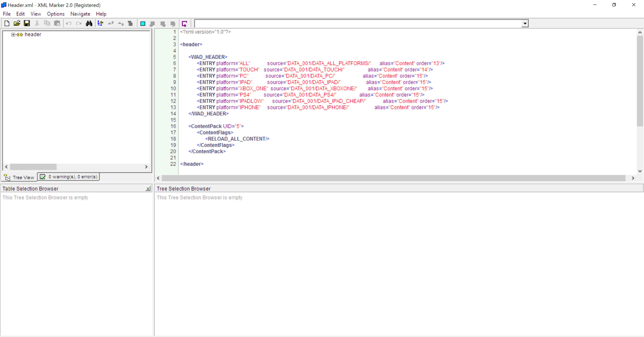The image size is (644, 337).
Task: Click the closing </ContentFlags> tag
Action: [x=216, y=145]
